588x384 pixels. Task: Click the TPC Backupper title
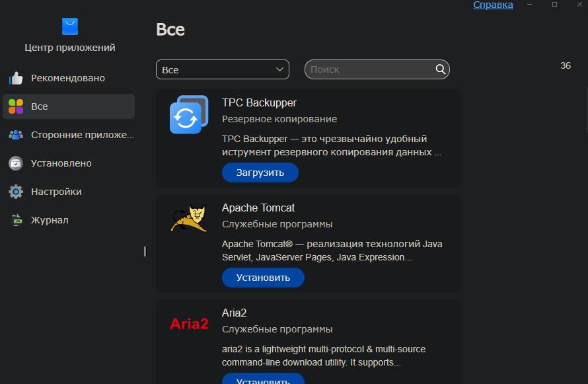[259, 102]
